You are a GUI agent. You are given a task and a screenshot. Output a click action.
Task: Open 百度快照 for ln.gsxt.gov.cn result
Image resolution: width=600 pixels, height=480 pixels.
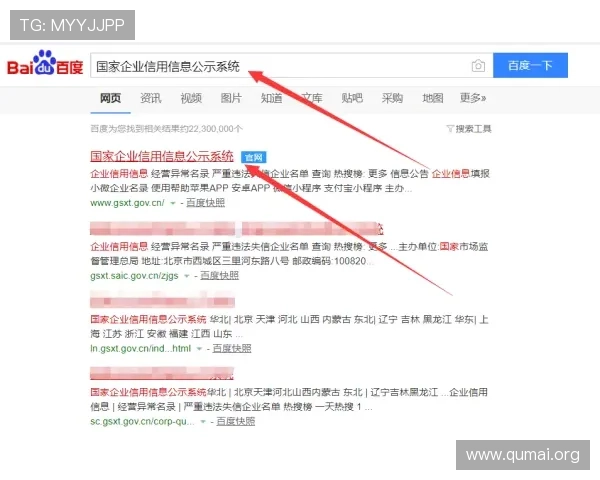tap(232, 349)
